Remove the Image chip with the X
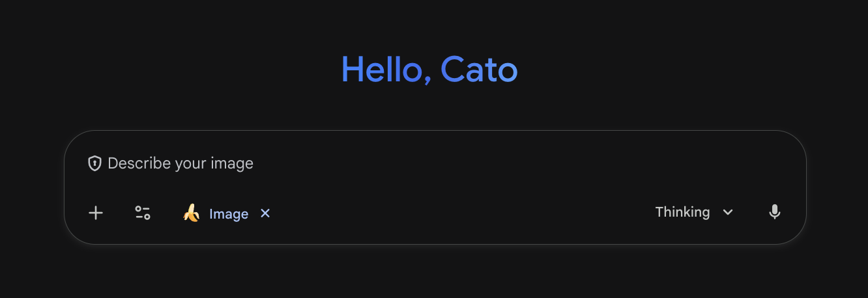 coord(265,213)
